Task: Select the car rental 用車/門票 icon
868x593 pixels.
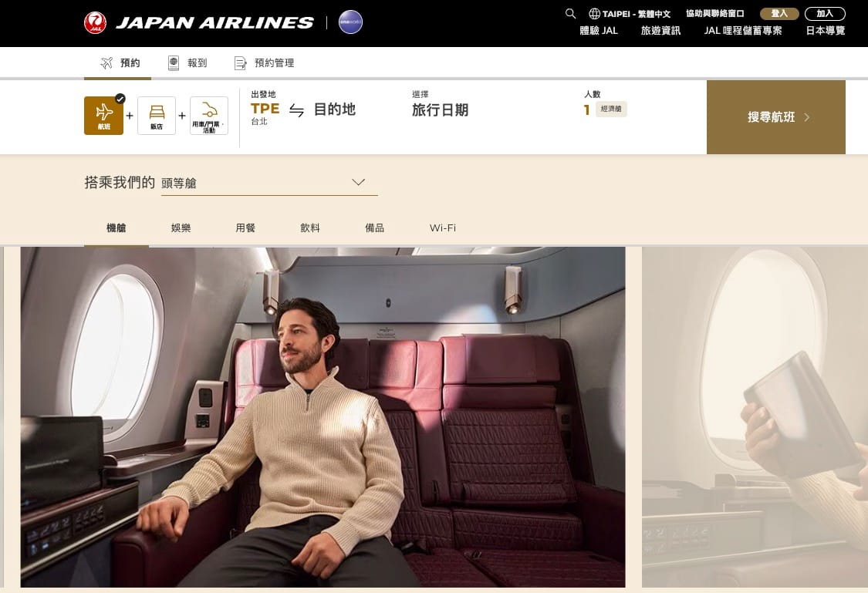Action: click(x=209, y=109)
